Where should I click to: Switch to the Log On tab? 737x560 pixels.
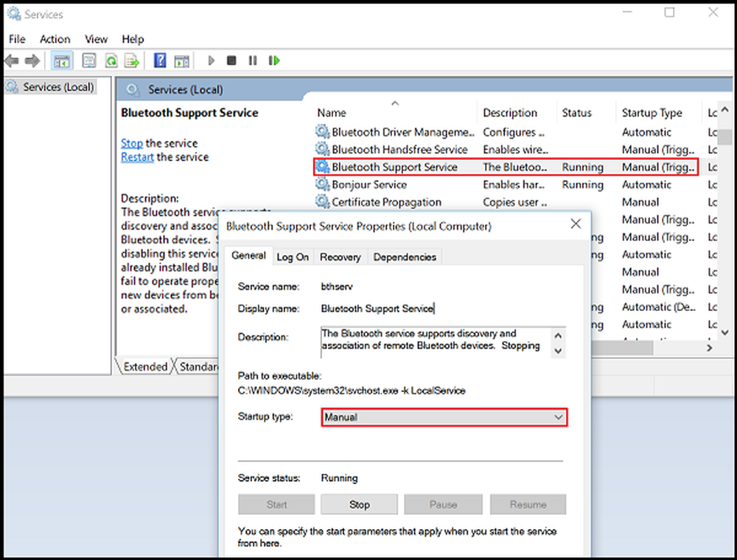coord(293,256)
